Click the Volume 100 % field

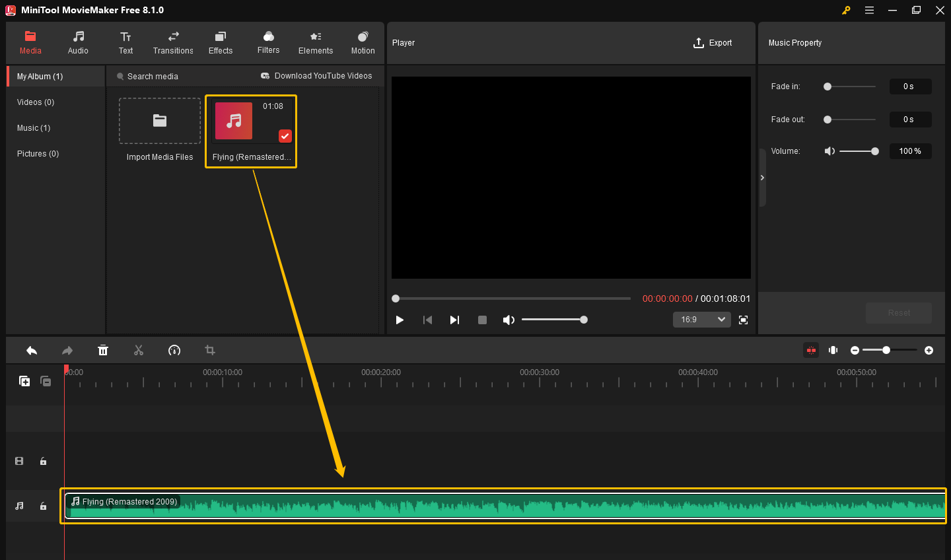click(x=910, y=151)
